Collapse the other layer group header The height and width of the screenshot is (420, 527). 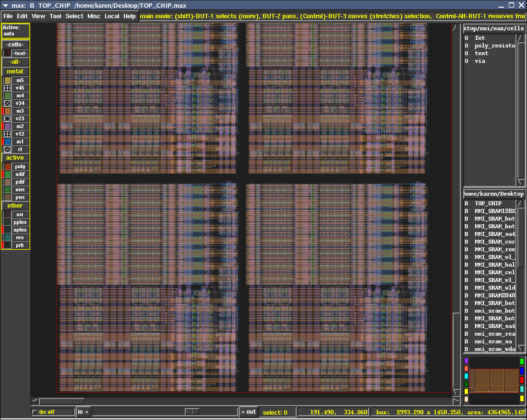15,206
